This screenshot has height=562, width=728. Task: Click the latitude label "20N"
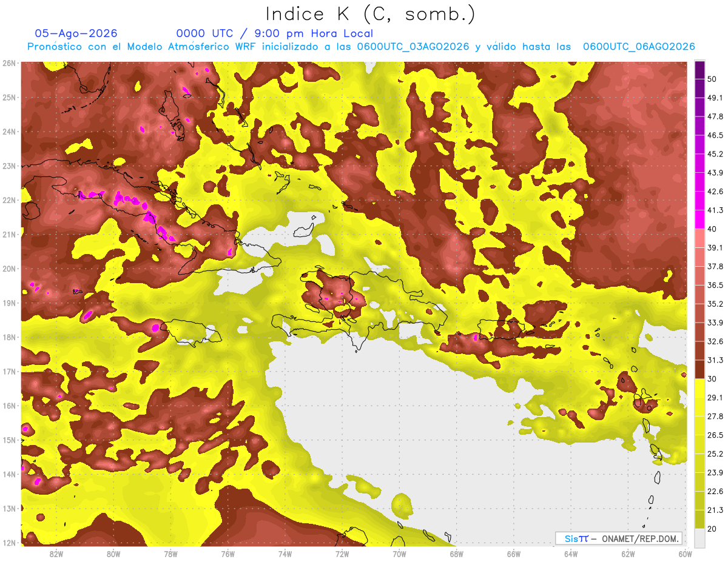tap(9, 269)
